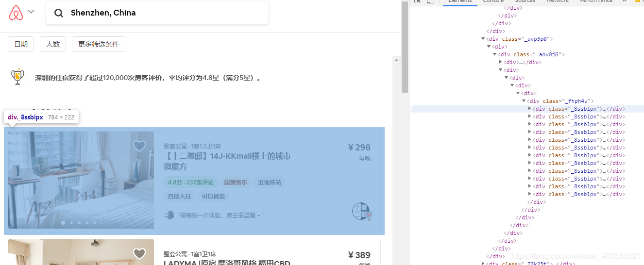Switch to the DevTools Sources tab
644x265 pixels.
tap(525, 1)
